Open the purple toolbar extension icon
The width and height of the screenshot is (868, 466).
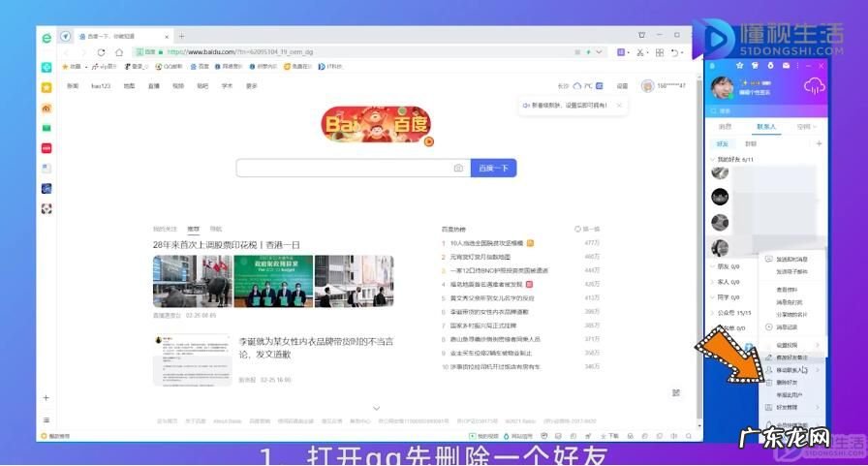point(621,52)
